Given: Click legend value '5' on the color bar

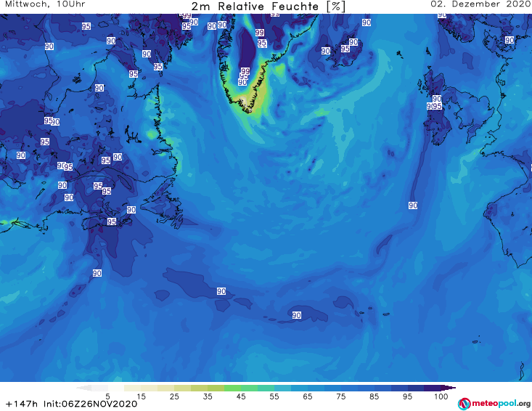Looking at the screenshot, I should [x=107, y=396].
